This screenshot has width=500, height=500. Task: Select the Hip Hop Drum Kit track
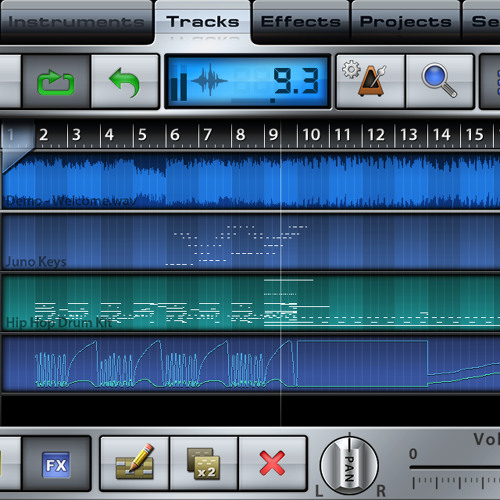tap(251, 303)
